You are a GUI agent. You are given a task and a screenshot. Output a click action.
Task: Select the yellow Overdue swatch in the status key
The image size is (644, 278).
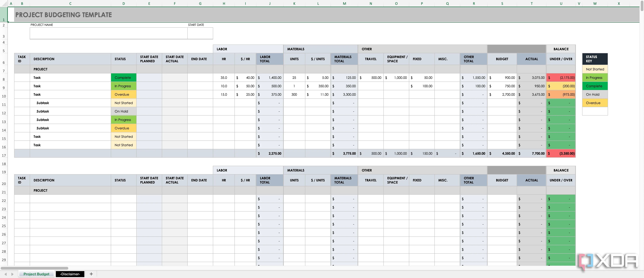coord(594,103)
